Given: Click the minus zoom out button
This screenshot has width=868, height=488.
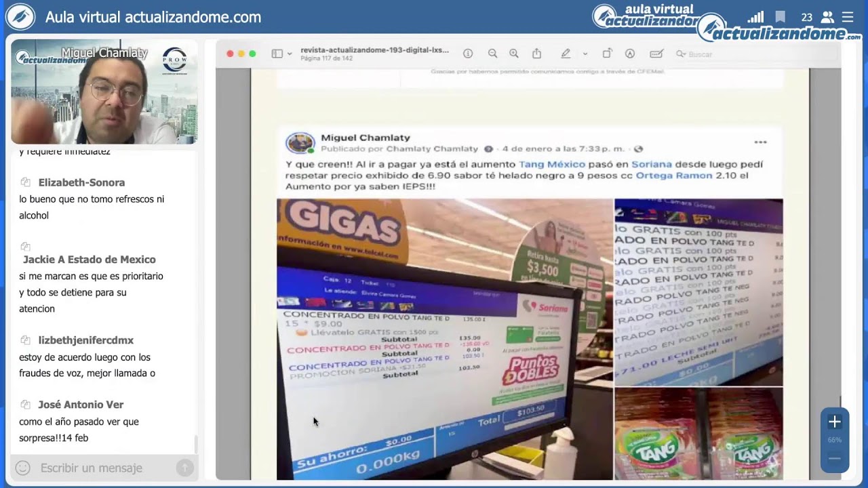Looking at the screenshot, I should pos(834,459).
